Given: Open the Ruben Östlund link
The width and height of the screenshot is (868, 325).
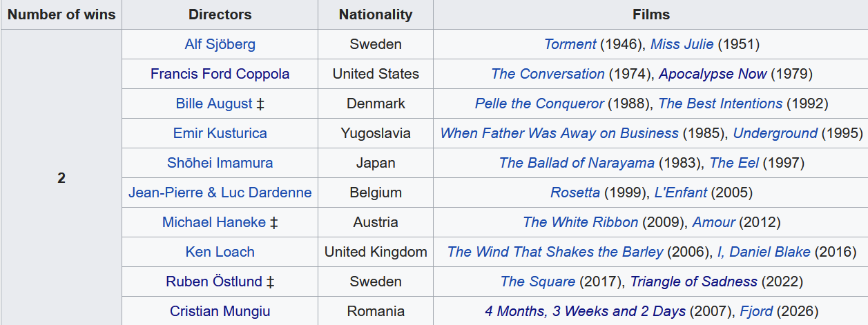Looking at the screenshot, I should (214, 282).
